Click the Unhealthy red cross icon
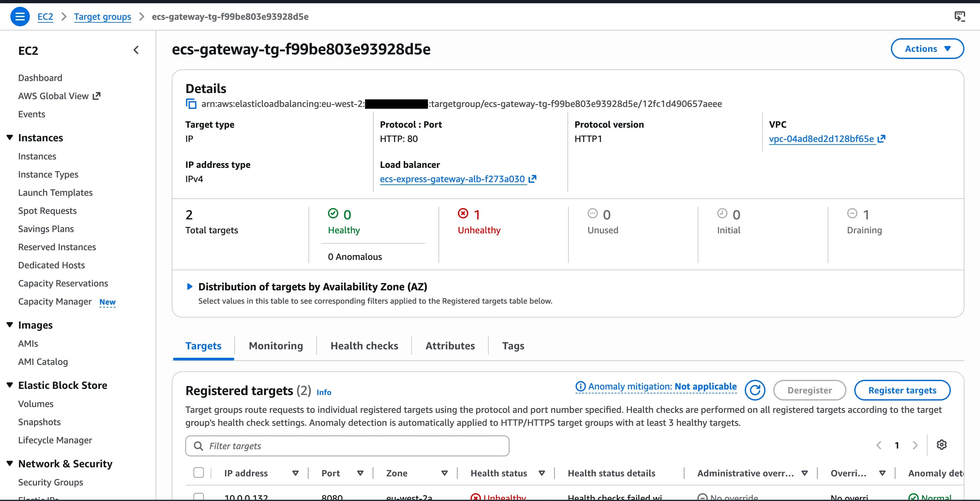This screenshot has width=980, height=501. pos(463,214)
